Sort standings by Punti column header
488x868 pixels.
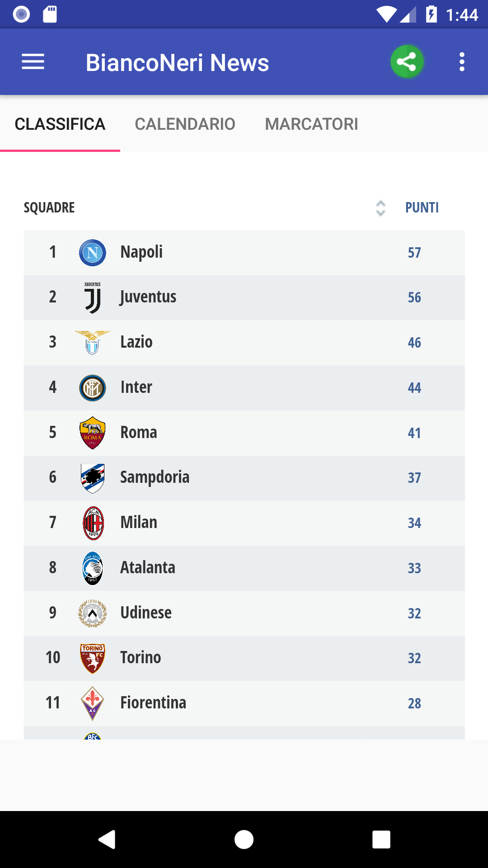[x=422, y=208]
